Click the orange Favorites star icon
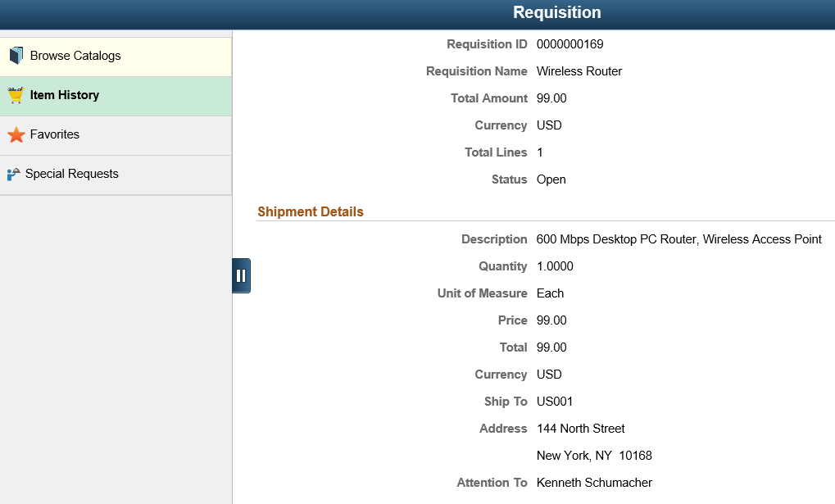This screenshot has width=835, height=504. 16,134
